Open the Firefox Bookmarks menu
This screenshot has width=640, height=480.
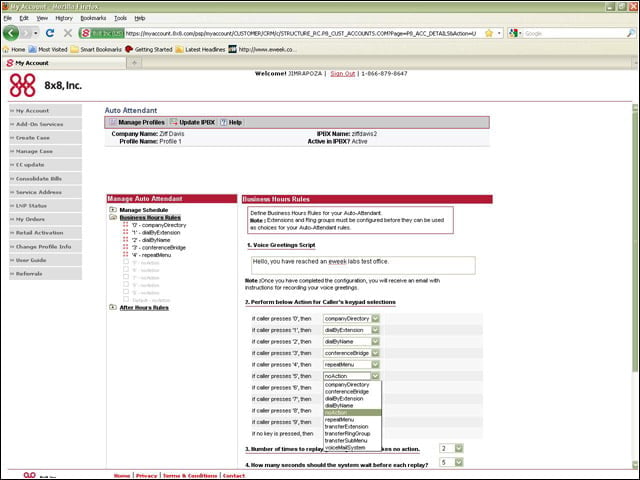93,18
